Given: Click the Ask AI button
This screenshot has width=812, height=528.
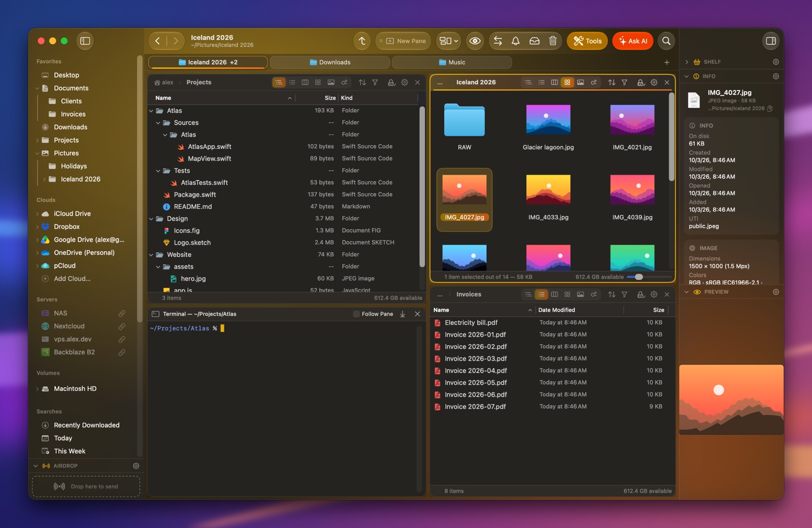Looking at the screenshot, I should [633, 41].
